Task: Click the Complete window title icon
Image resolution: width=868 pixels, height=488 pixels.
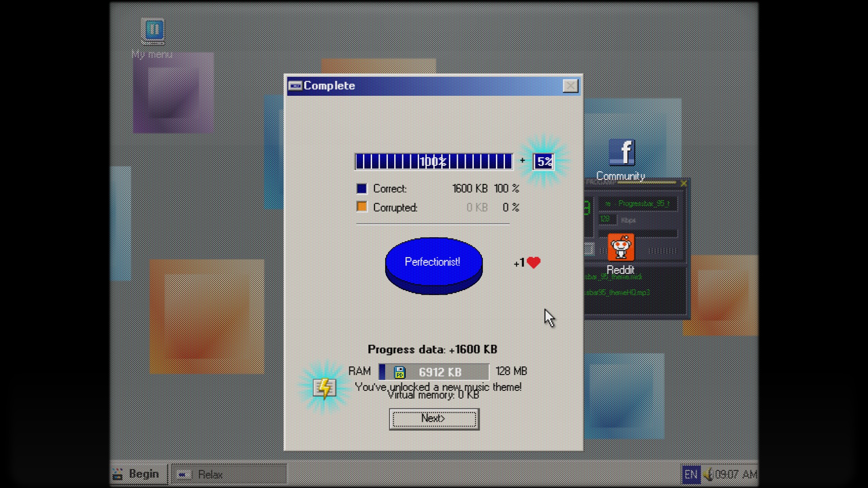Action: pos(295,86)
